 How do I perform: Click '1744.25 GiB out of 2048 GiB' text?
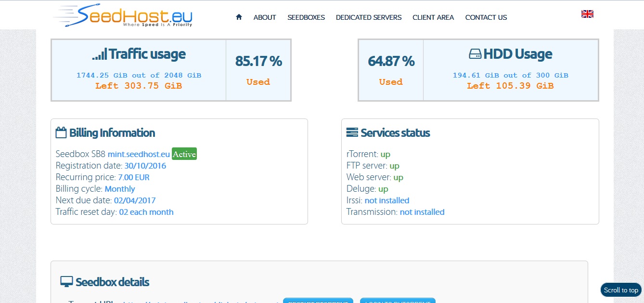139,75
